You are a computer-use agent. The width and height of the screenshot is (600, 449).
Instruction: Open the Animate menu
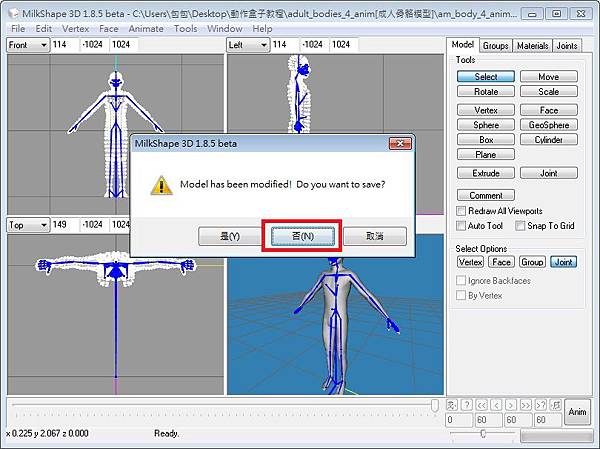pyautogui.click(x=146, y=29)
